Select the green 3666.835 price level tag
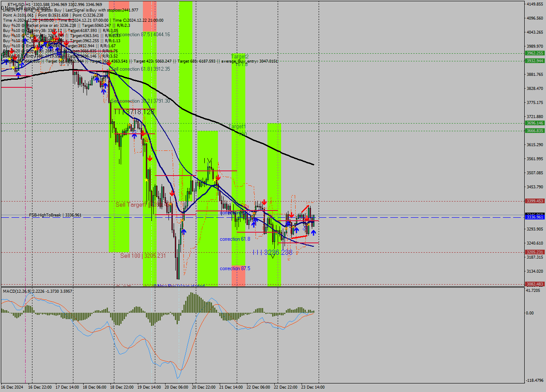 tap(535, 131)
